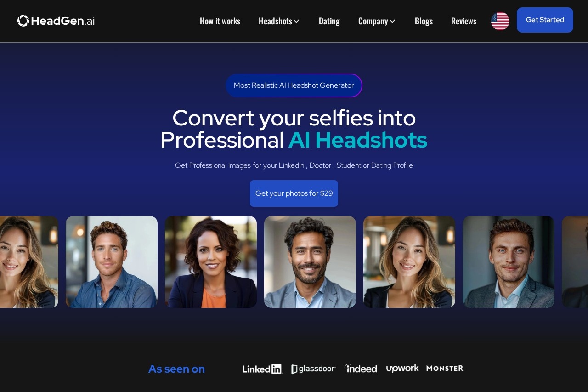Select the Most Realistic AI Headshot Generator badge

click(294, 85)
